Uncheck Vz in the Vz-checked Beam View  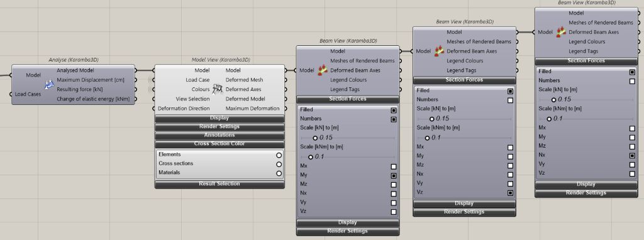pyautogui.click(x=510, y=193)
